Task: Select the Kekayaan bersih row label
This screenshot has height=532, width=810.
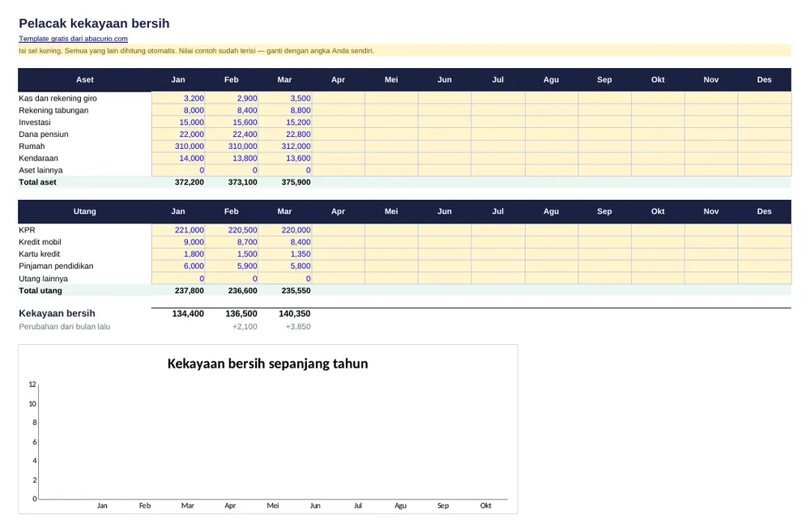Action: point(57,313)
